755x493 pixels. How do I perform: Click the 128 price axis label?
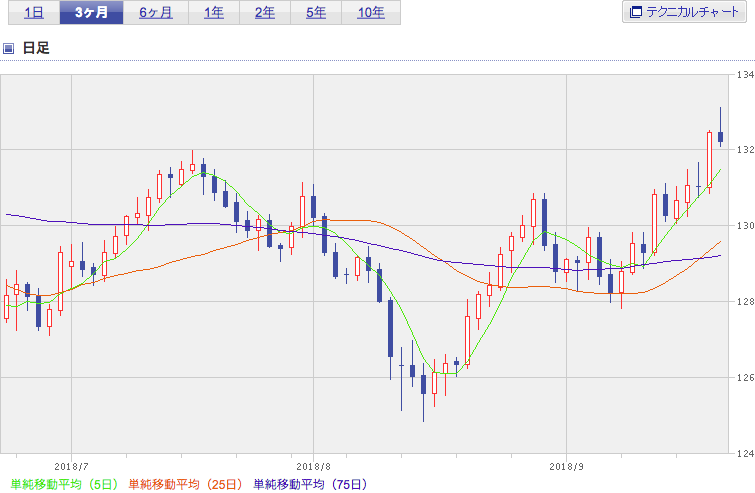click(745, 302)
